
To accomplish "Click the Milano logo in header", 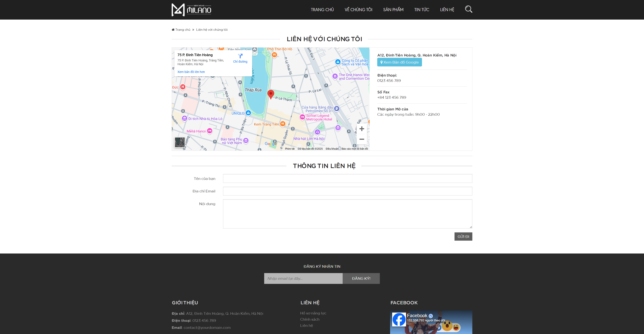I will click(x=192, y=10).
